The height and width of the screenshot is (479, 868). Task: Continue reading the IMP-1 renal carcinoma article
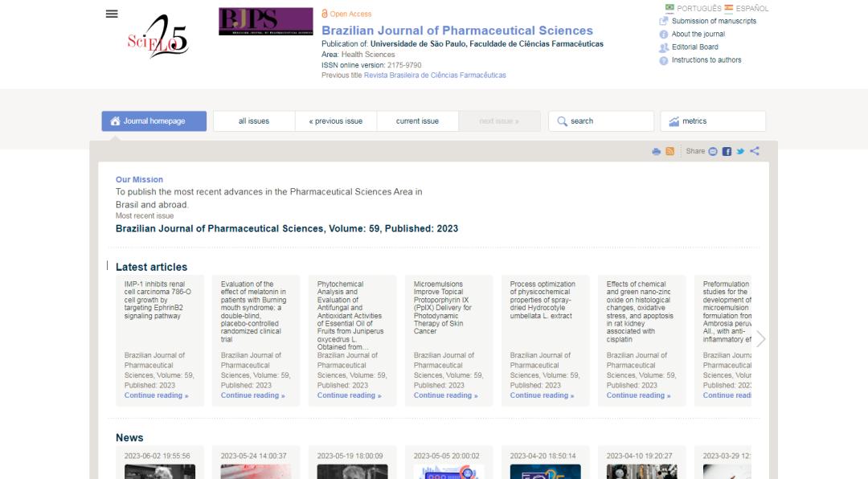pos(156,395)
